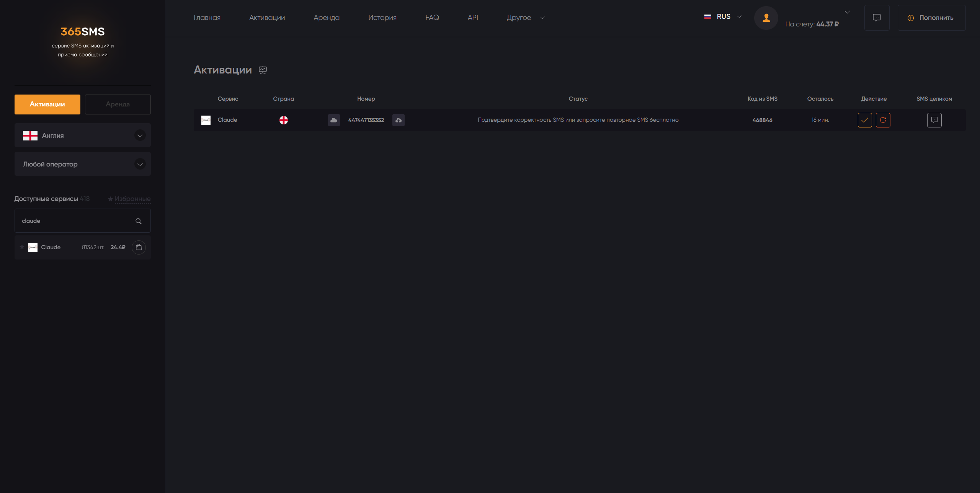This screenshot has width=980, height=493.
Task: Click the Подтвердите корректность SMS status text
Action: [578, 120]
